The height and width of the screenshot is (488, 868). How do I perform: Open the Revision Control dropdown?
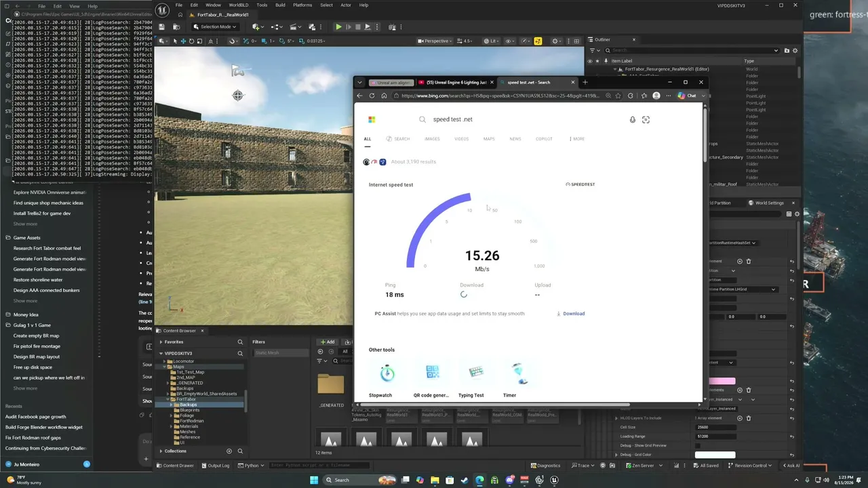coord(751,466)
